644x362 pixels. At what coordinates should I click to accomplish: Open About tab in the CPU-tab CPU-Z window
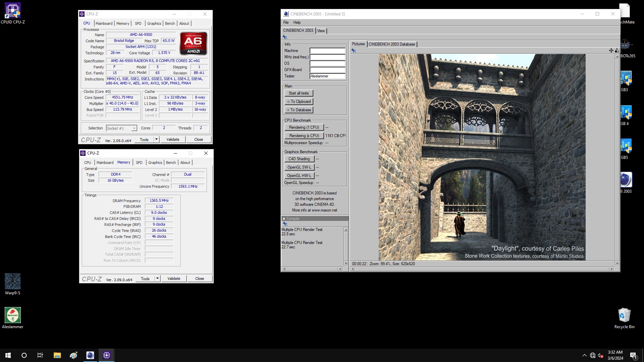click(x=184, y=23)
